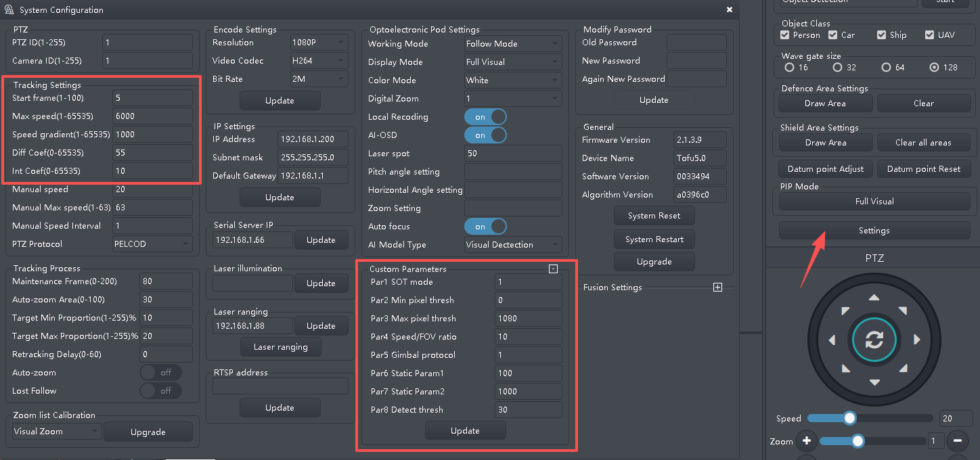Click the PTZ right arrow
980x460 pixels.
(x=917, y=340)
